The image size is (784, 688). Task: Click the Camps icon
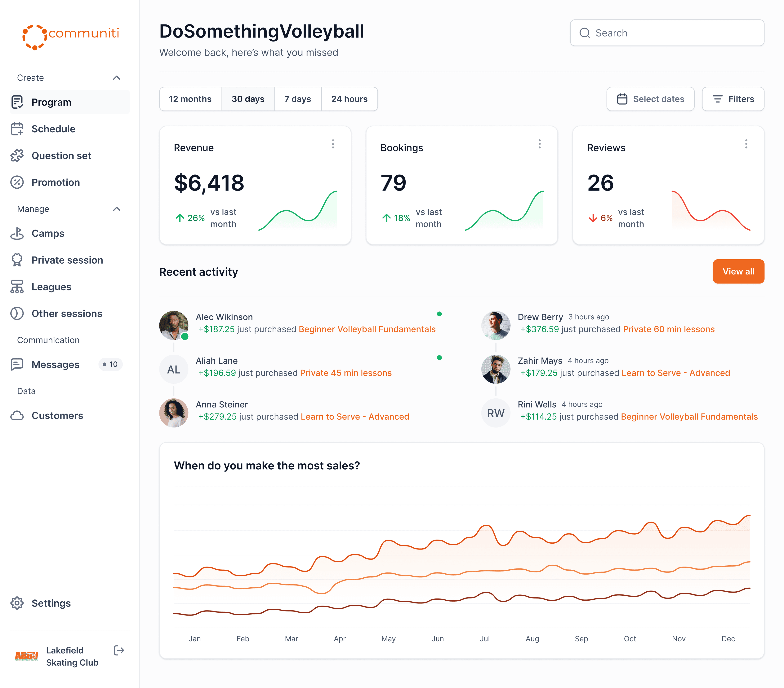pos(17,233)
